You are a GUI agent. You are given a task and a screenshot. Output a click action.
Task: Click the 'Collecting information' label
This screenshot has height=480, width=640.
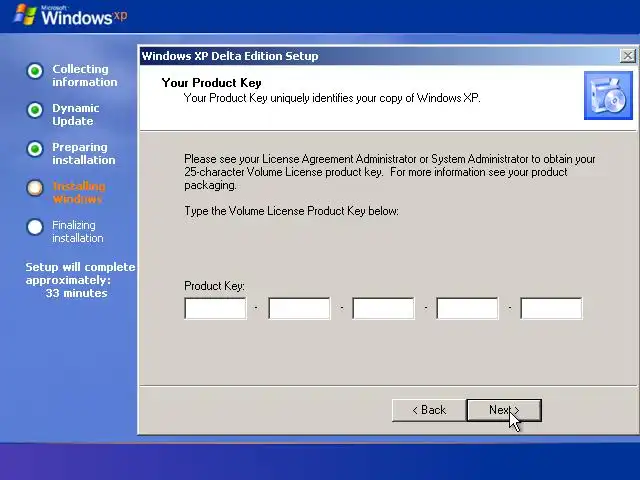click(84, 76)
